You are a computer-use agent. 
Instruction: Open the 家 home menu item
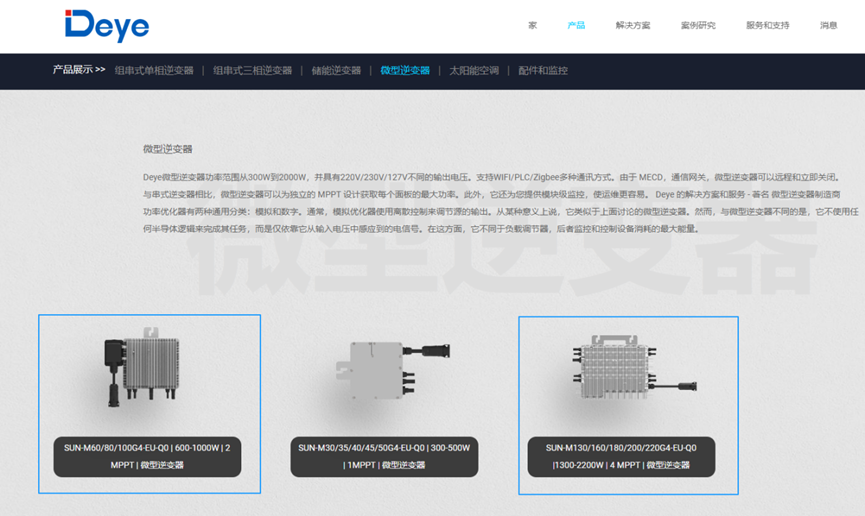(532, 25)
